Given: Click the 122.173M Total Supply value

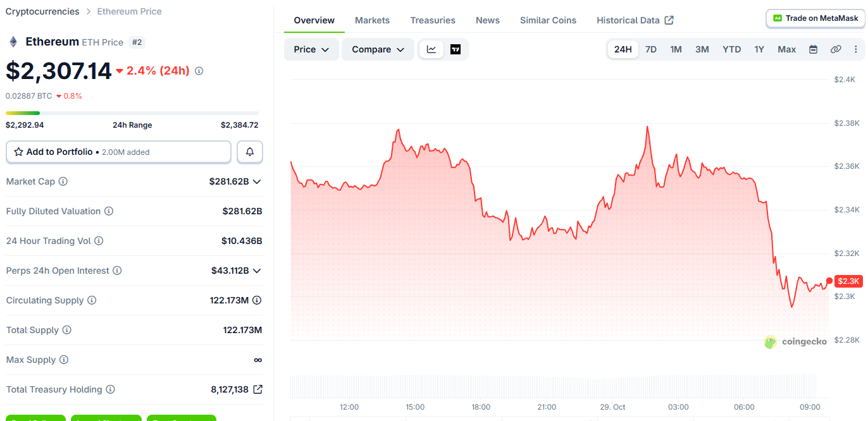Looking at the screenshot, I should tap(242, 330).
